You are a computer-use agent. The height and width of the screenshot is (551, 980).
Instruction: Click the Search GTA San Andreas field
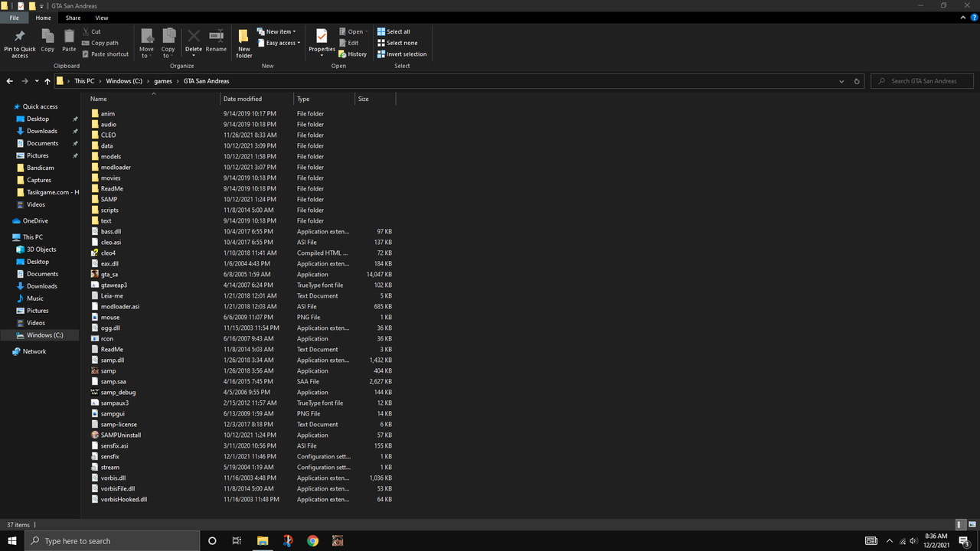click(923, 81)
